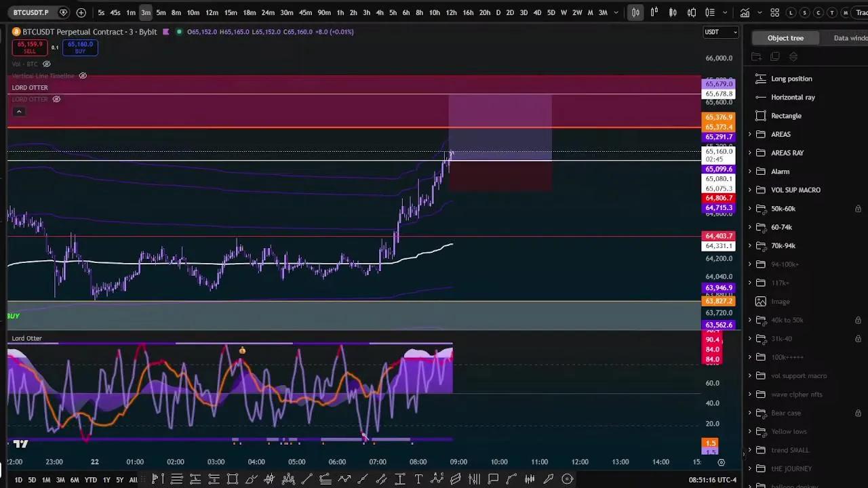Screen dimensions: 868x488
Task: Toggle visibility of hidden LORD OTTER indicator
Action: pyautogui.click(x=56, y=99)
